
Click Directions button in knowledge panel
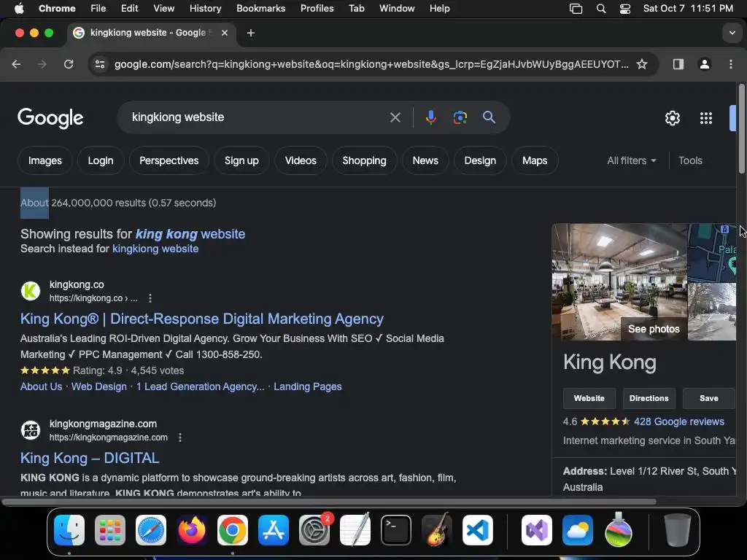click(649, 398)
